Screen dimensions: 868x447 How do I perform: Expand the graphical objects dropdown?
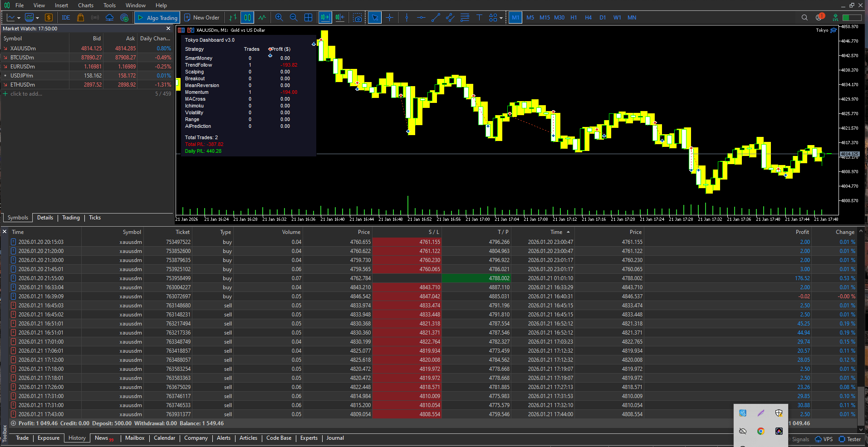pos(500,18)
